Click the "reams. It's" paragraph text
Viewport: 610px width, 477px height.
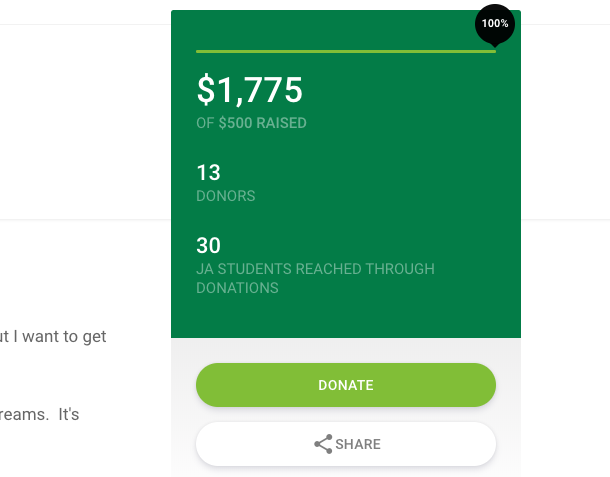pyautogui.click(x=39, y=414)
